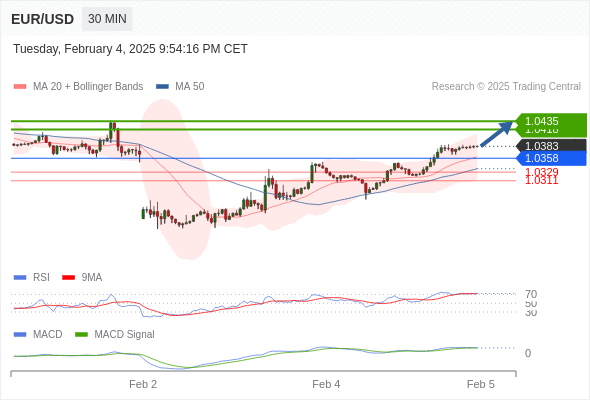Screen dimensions: 590x400
Task: Click the 'MACD' legend label
Action: tap(48, 335)
